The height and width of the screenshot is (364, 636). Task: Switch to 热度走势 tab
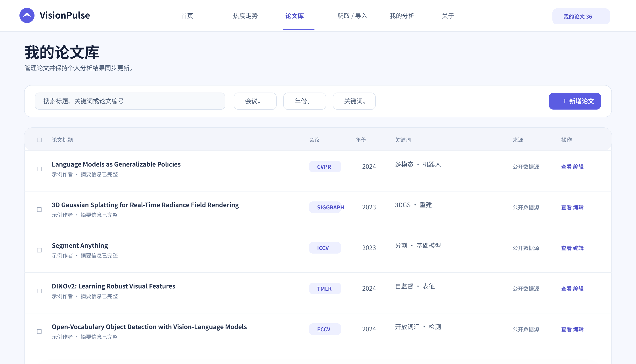[245, 16]
